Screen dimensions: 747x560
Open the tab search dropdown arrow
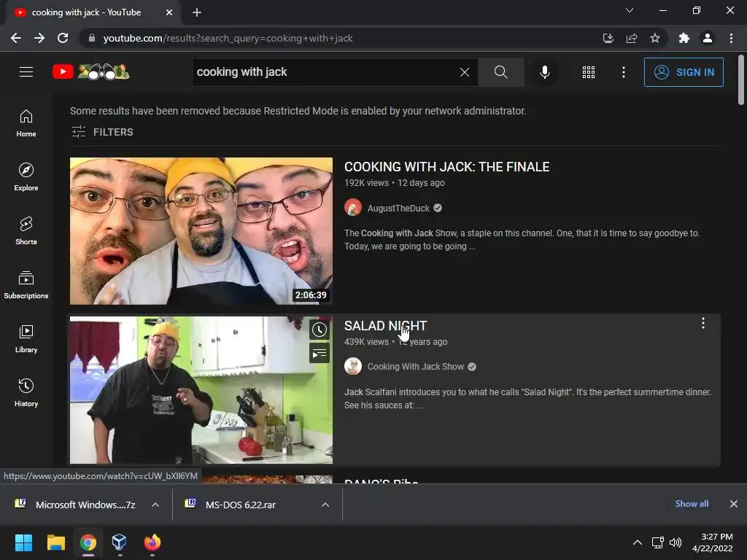point(630,10)
